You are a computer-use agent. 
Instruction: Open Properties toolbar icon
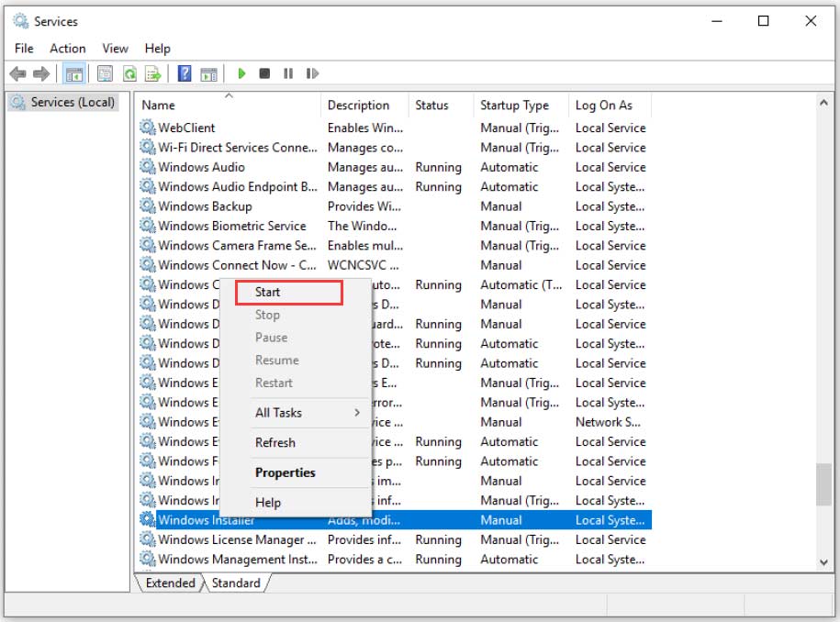[x=105, y=73]
